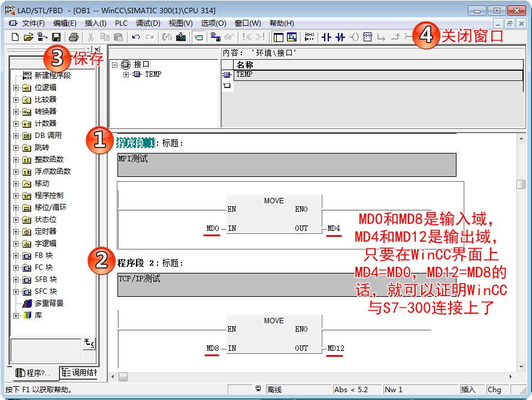Select the SFB 块 tree item
Screen dimensions: 532x400
[x=46, y=279]
